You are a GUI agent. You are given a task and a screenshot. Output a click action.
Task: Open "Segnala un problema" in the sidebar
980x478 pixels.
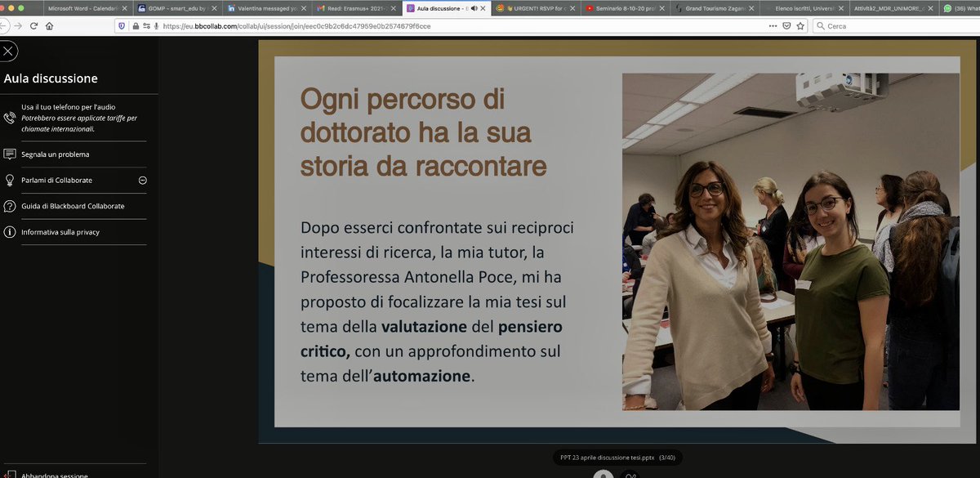[57, 154]
